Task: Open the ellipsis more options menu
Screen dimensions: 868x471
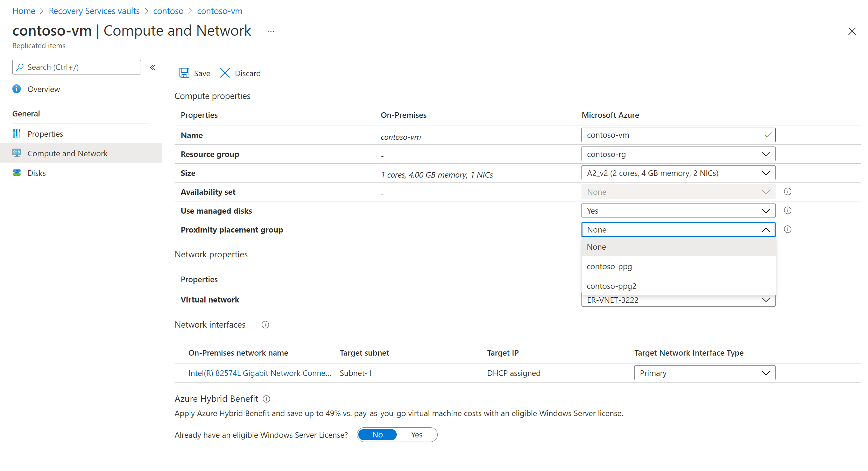Action: 271,31
